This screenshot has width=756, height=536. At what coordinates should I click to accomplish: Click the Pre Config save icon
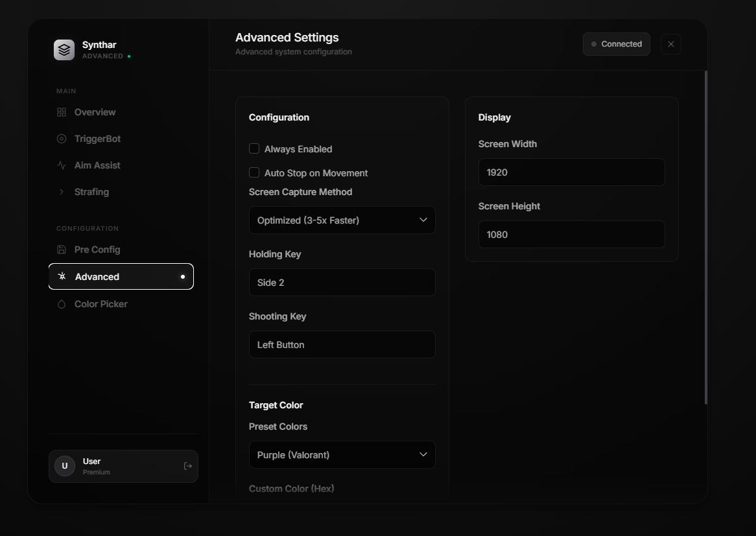pyautogui.click(x=62, y=249)
